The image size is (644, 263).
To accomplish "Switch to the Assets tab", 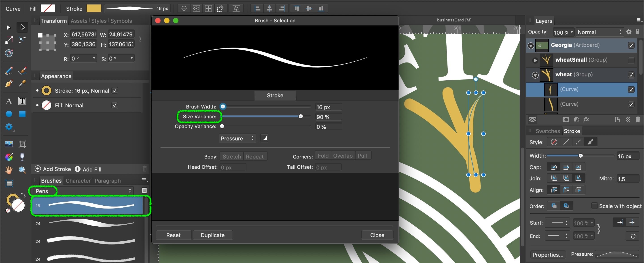I will [x=79, y=21].
